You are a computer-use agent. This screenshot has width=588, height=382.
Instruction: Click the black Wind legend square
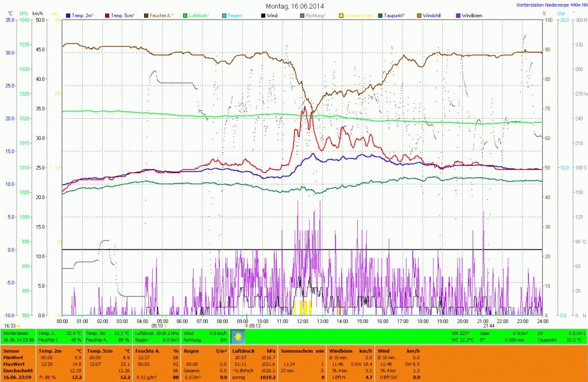[263, 15]
